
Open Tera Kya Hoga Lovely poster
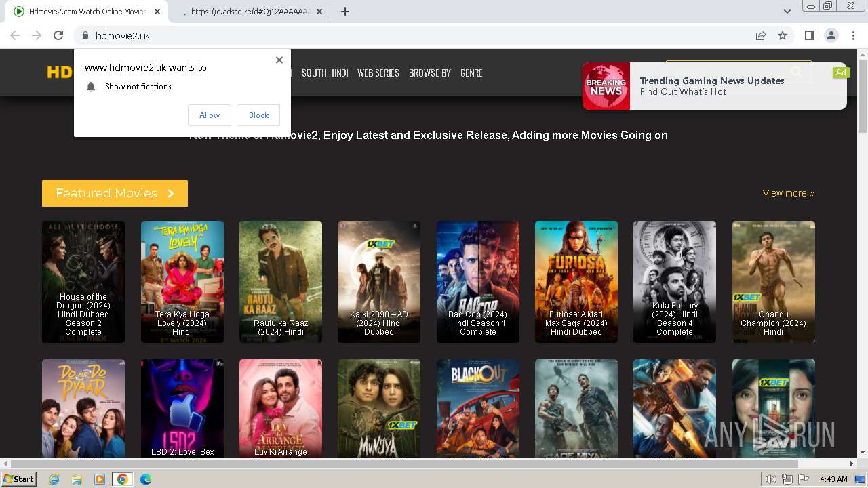coord(182,282)
